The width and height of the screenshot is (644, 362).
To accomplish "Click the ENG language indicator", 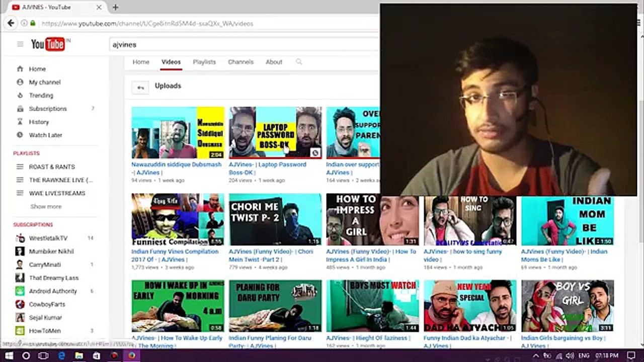I will click(584, 355).
